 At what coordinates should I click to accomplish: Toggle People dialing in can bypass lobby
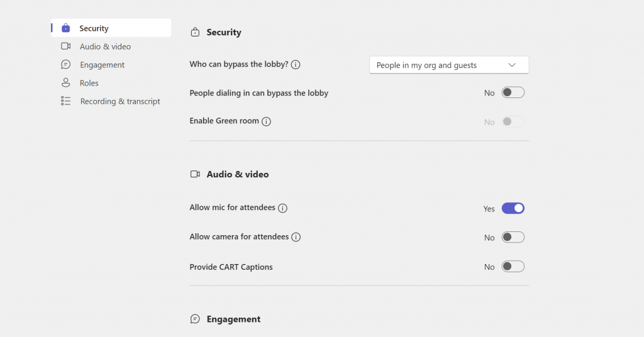[513, 93]
